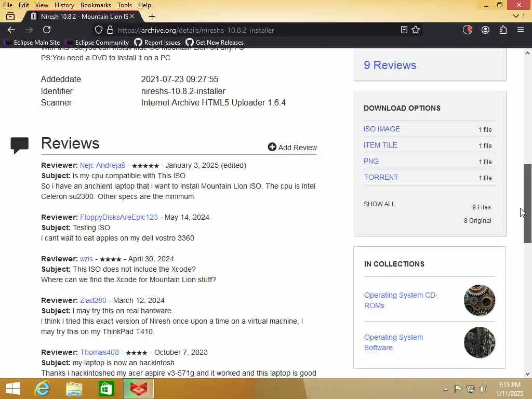
Task: Click the Reviews speech bubble icon
Action: point(19,145)
